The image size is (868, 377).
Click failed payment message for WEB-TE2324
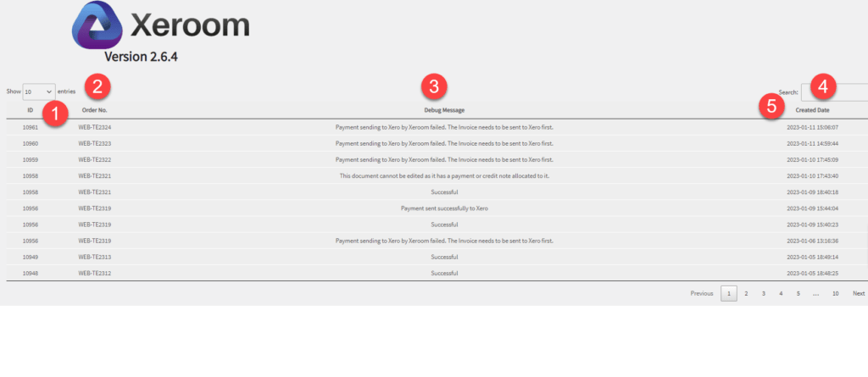[x=444, y=127]
